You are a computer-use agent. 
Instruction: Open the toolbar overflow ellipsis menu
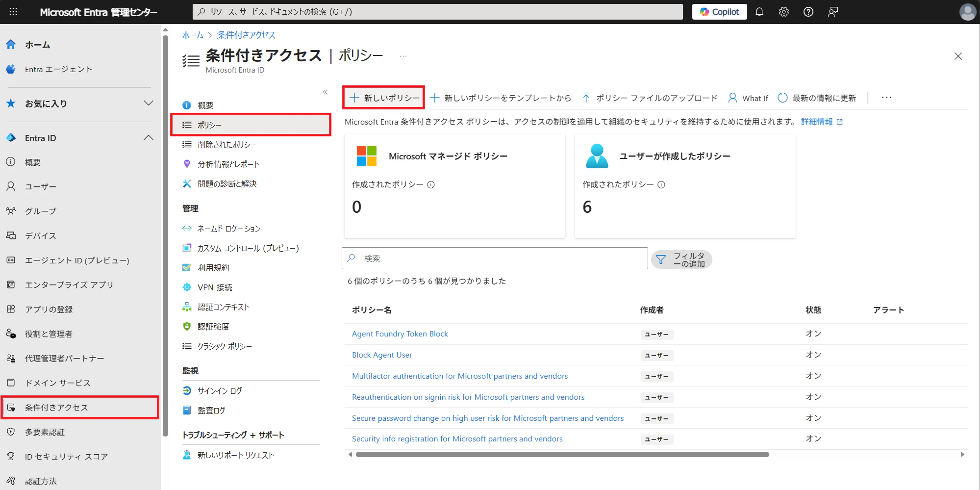click(886, 98)
